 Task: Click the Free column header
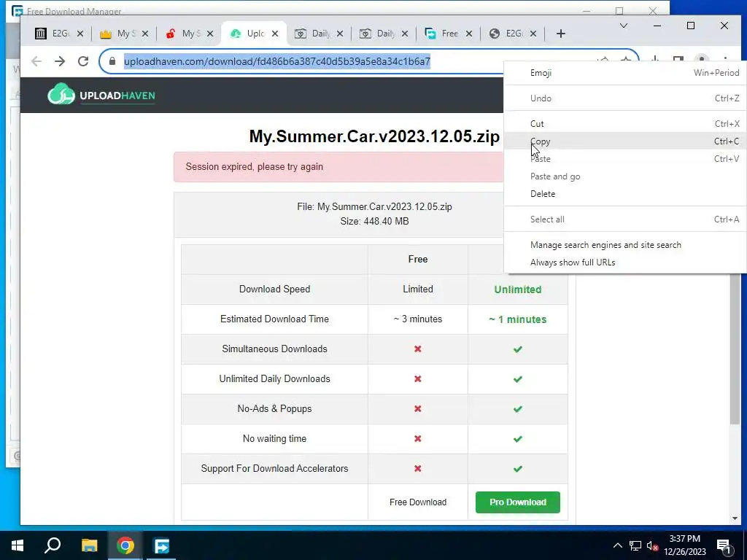point(418,259)
